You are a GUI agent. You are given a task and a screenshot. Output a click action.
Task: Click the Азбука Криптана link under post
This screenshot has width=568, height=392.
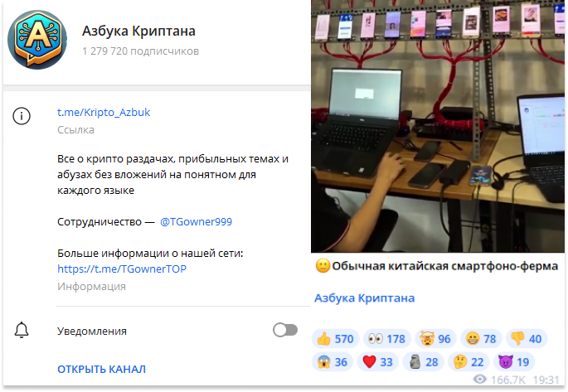click(x=364, y=298)
